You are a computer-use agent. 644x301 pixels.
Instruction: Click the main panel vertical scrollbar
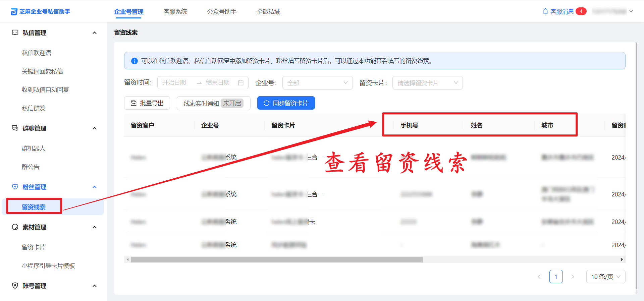[636, 166]
